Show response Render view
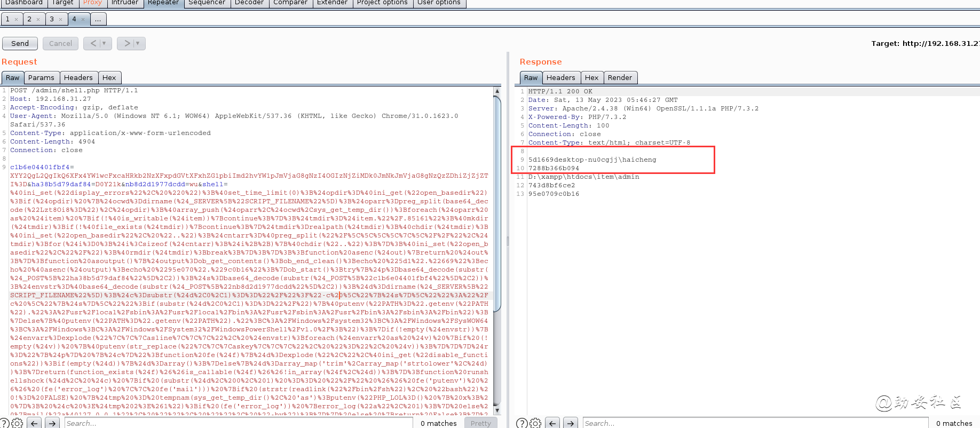This screenshot has height=428, width=980. tap(620, 77)
